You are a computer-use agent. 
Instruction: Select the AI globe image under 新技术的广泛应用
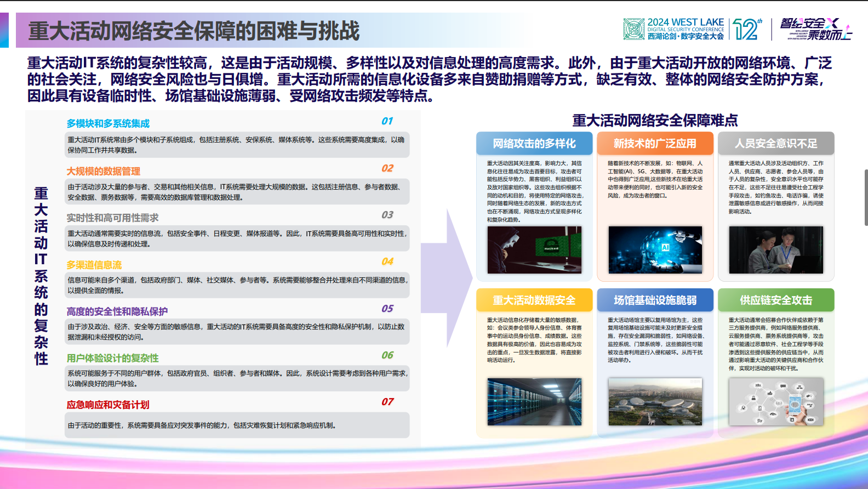(655, 250)
